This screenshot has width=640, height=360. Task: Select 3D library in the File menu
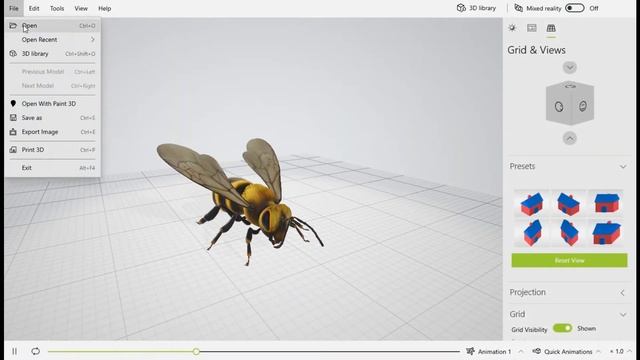[x=53, y=53]
